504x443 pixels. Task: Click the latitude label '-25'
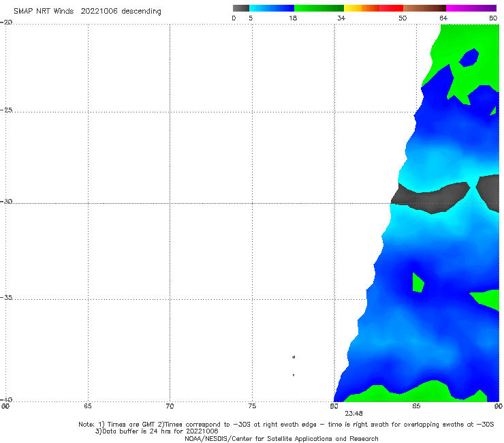click(x=6, y=110)
